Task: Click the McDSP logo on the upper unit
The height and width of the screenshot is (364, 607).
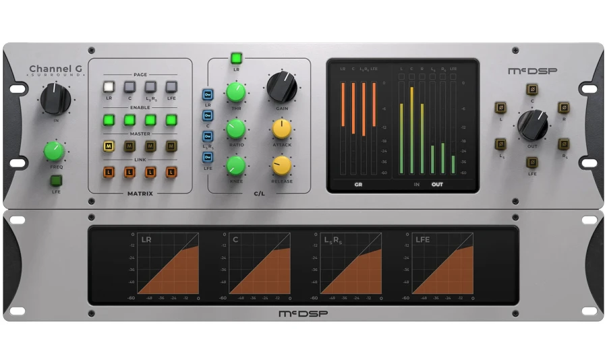Action: pyautogui.click(x=532, y=71)
